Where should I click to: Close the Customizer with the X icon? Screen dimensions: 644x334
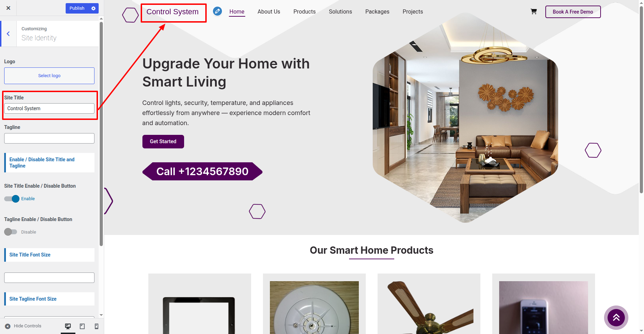point(8,8)
